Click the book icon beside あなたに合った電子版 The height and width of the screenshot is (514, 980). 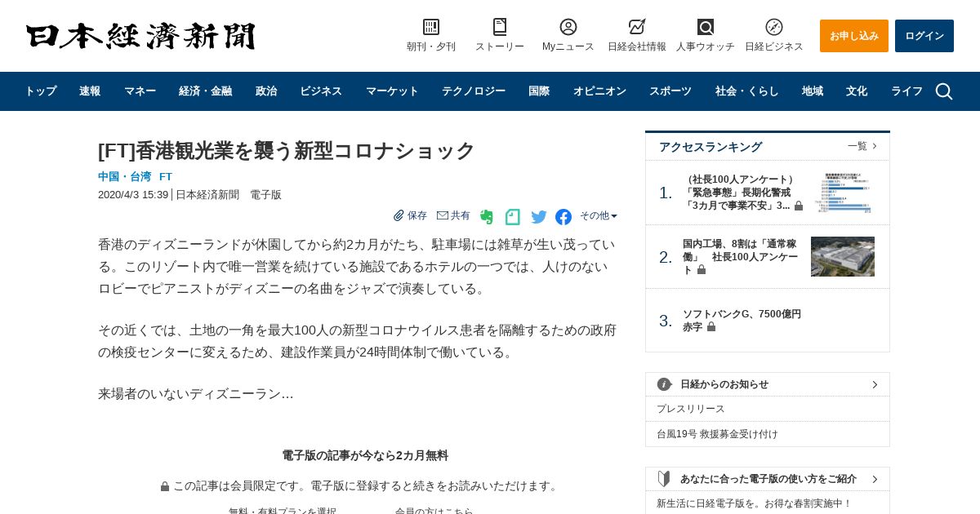(664, 479)
